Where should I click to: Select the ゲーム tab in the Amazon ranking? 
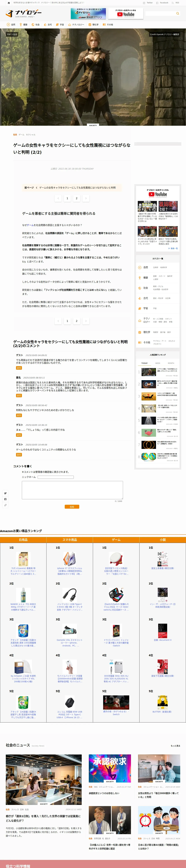[x=116, y=540]
